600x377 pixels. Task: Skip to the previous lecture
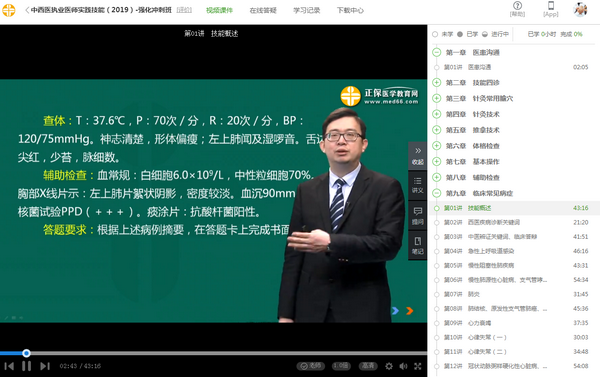[9, 366]
